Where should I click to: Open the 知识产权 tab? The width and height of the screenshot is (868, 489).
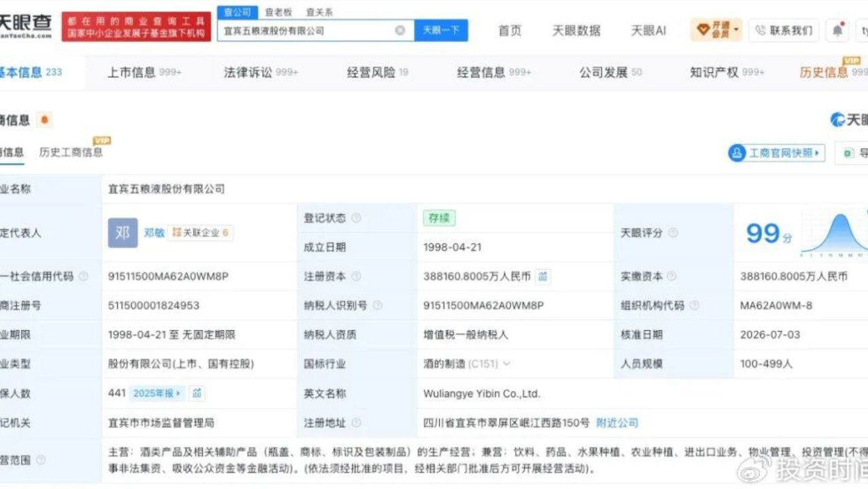coord(727,72)
